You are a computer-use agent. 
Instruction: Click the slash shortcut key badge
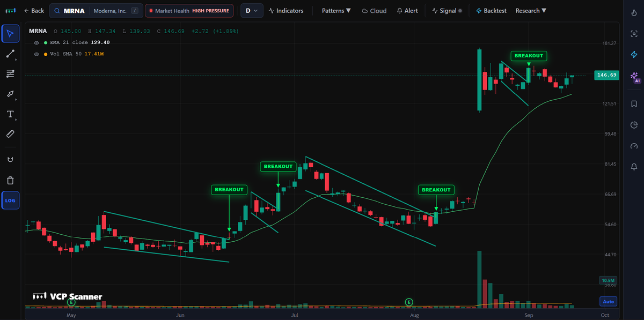coord(134,11)
